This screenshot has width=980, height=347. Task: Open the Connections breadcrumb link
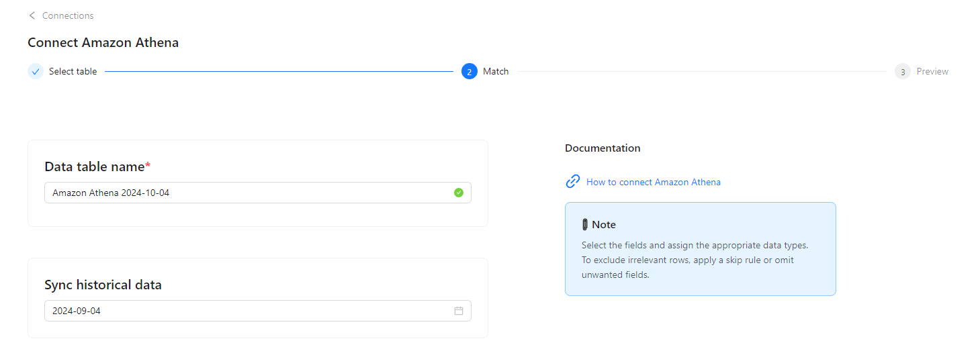68,15
